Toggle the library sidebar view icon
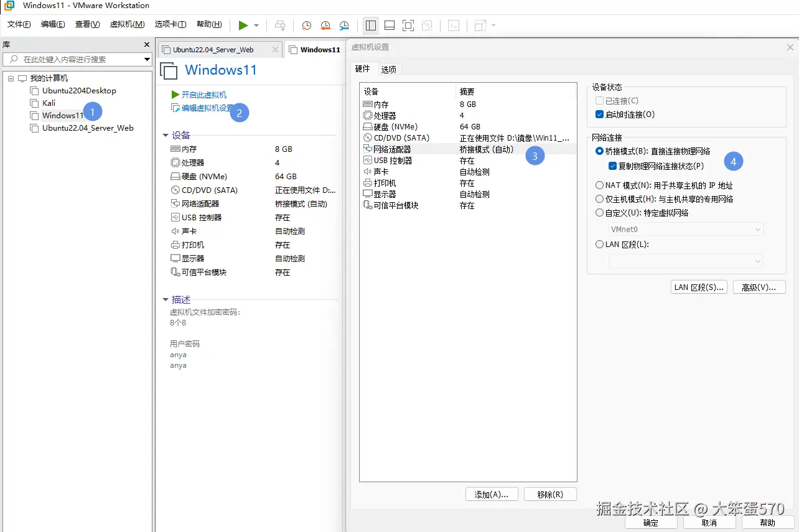799x532 pixels. pos(371,26)
